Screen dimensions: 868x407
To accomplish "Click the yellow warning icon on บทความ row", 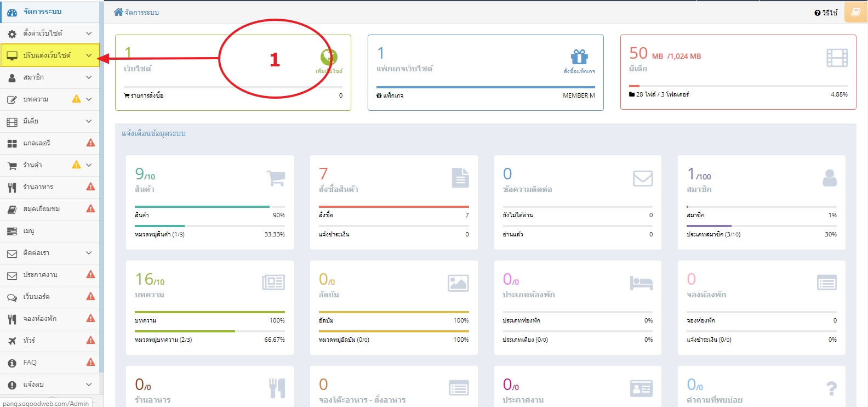I will tap(76, 99).
